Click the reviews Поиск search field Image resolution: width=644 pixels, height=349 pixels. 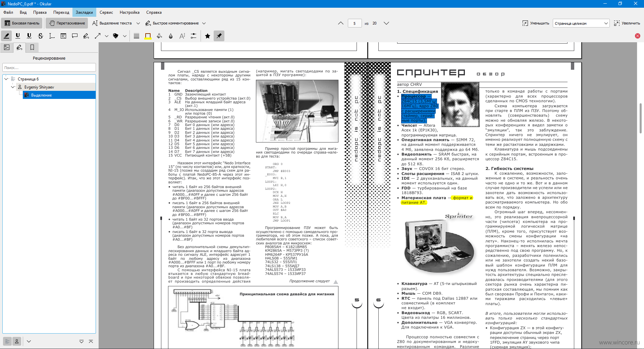[x=49, y=68]
